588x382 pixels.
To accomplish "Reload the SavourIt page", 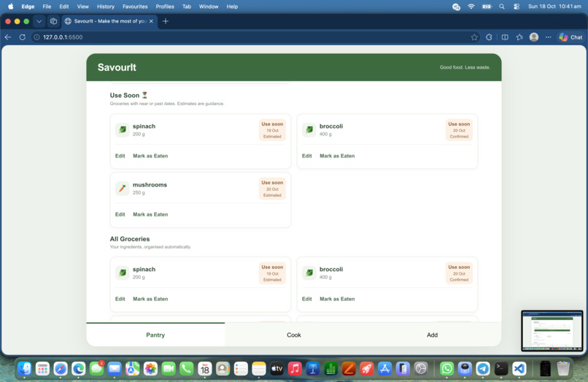I will click(23, 37).
